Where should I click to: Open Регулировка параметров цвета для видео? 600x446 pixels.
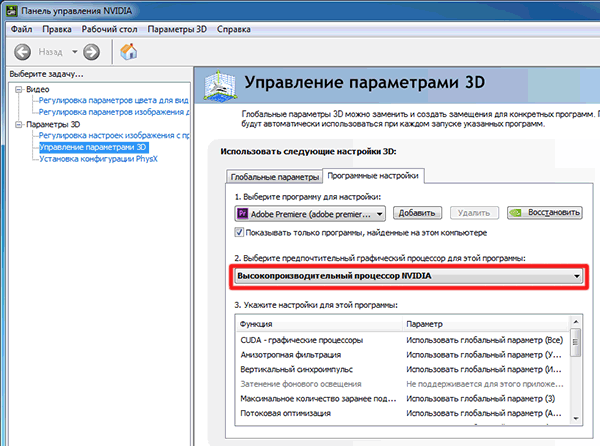[x=114, y=100]
